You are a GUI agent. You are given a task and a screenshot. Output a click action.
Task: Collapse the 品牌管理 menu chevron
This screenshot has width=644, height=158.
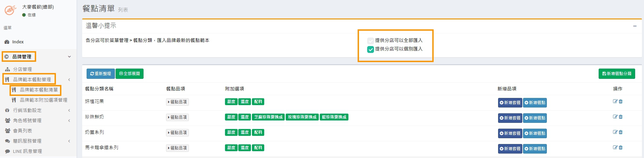tap(69, 57)
